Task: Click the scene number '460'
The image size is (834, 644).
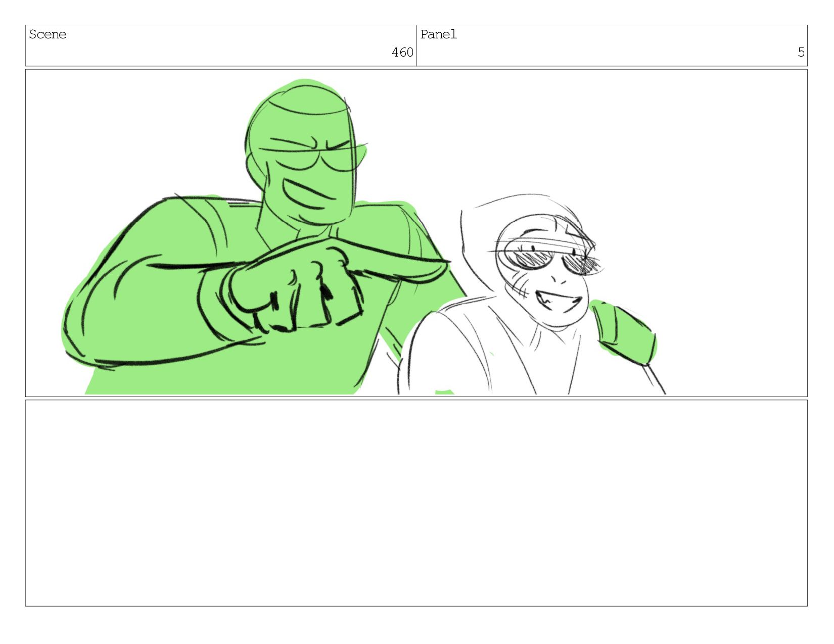Action: click(x=402, y=53)
